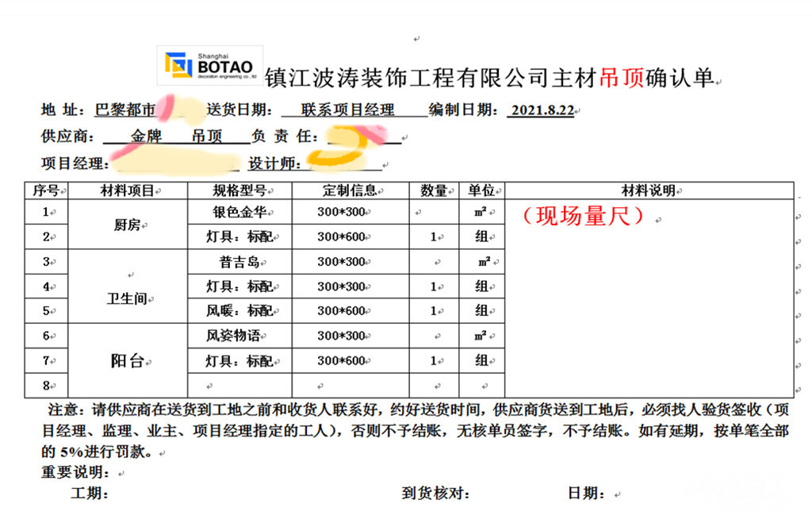
Task: Select the 材料项目 column header
Action: pyautogui.click(x=128, y=190)
